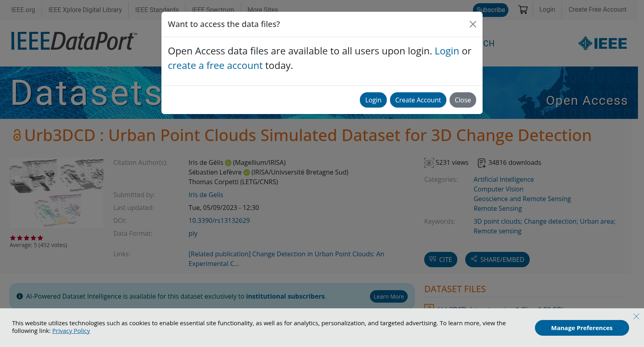
Task: Click the ply data format link
Action: point(193,233)
